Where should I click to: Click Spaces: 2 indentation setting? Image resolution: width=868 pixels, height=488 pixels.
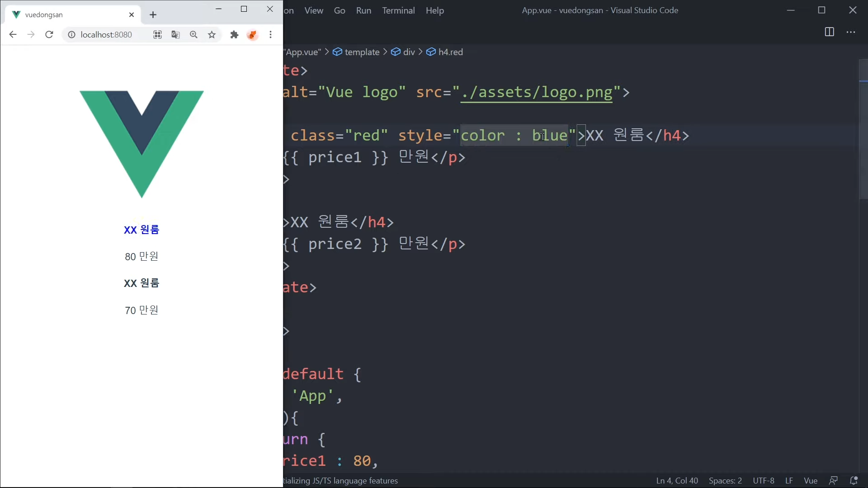tap(725, 481)
